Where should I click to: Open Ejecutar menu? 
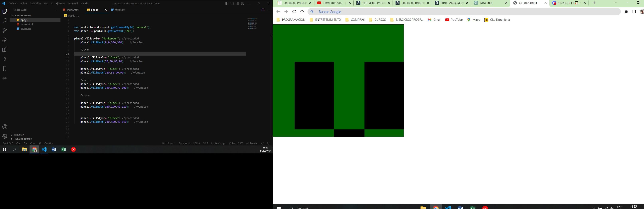(x=60, y=4)
